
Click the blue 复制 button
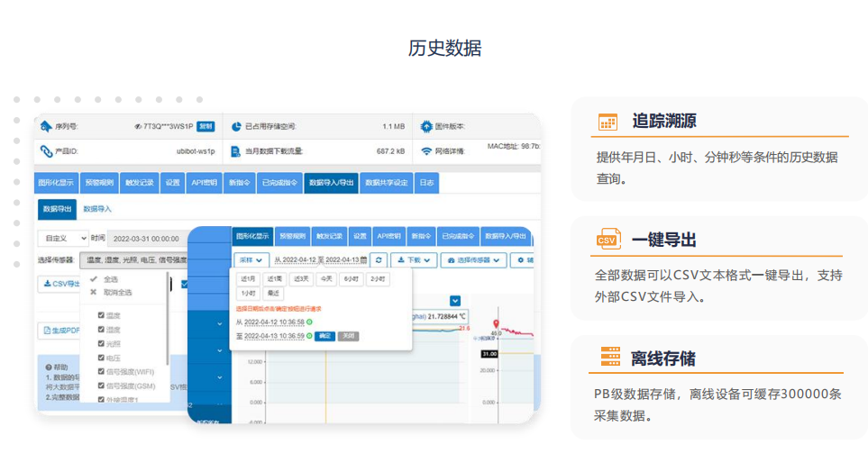tap(206, 127)
